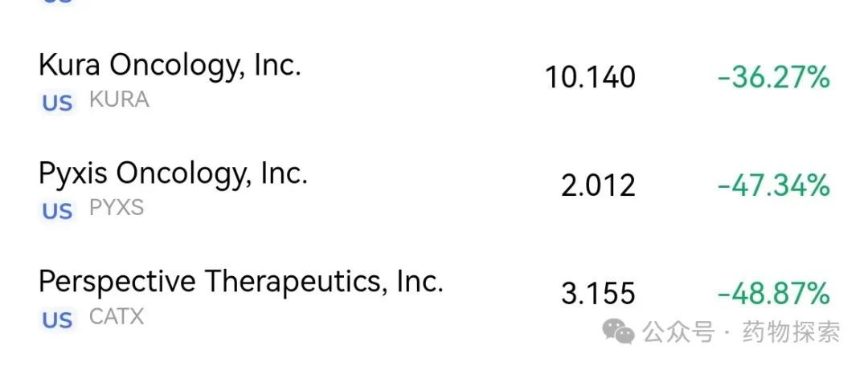Image resolution: width=868 pixels, height=366 pixels.
Task: Click the 公众号 label in the watermark
Action: tap(678, 331)
